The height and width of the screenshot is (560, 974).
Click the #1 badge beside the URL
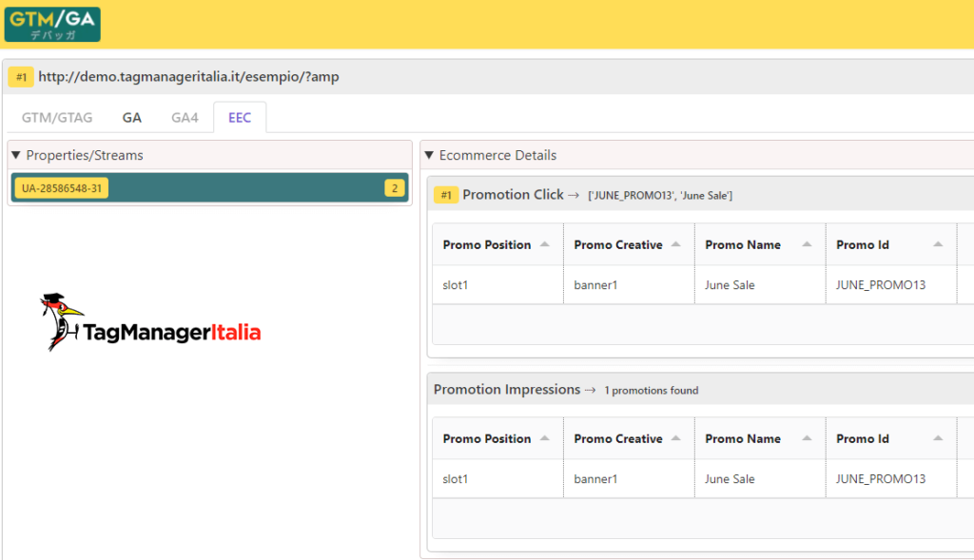(21, 77)
